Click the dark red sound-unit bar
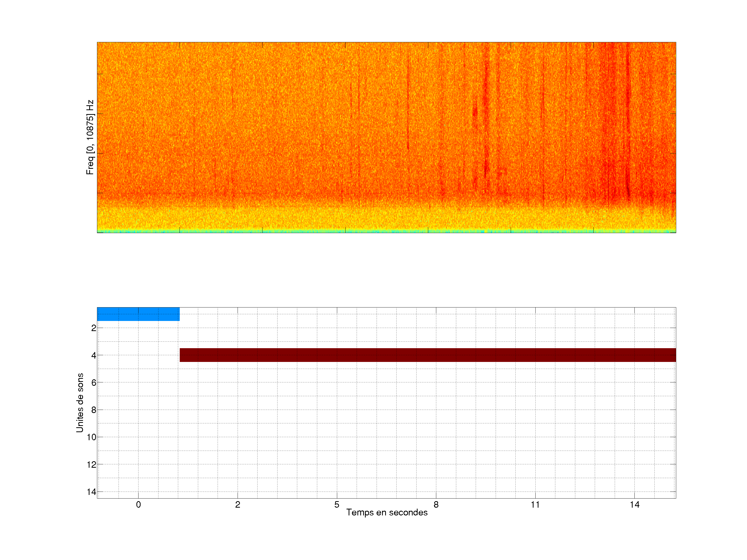Screen dimensions: 747x560 pos(427,355)
